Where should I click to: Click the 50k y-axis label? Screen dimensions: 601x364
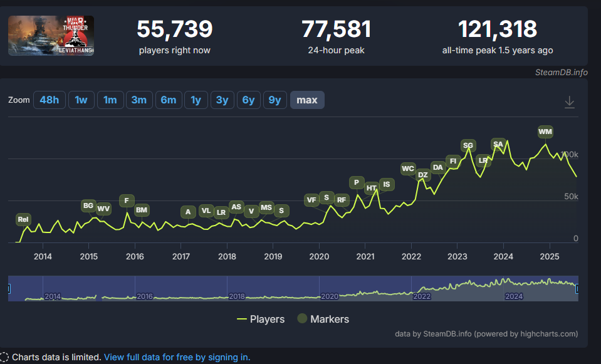click(571, 196)
